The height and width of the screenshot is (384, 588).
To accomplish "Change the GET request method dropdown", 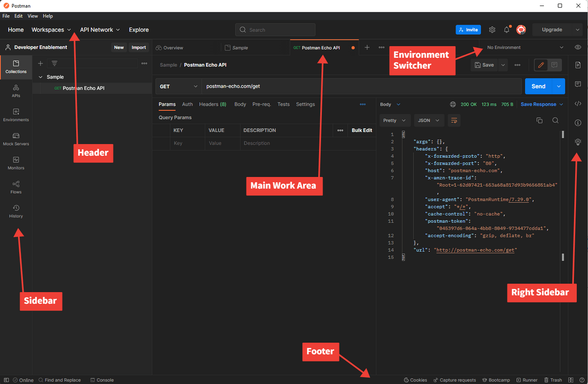I will [178, 86].
